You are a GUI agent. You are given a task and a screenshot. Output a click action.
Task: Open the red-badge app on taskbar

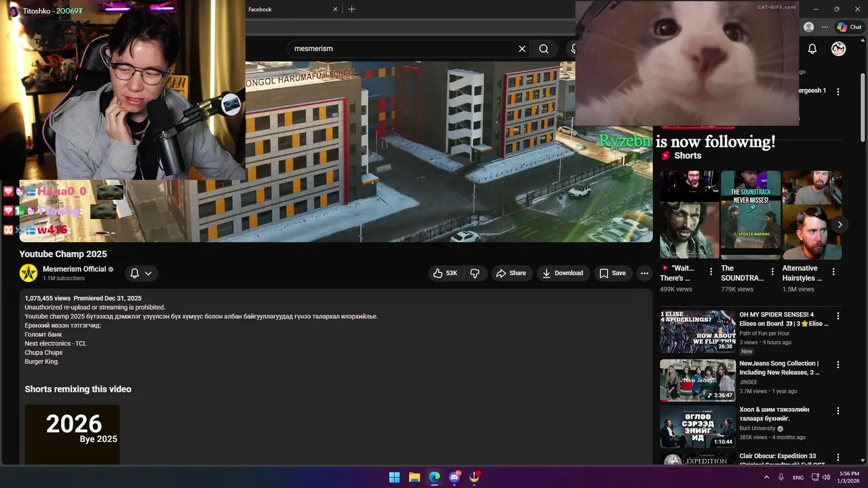tap(475, 477)
